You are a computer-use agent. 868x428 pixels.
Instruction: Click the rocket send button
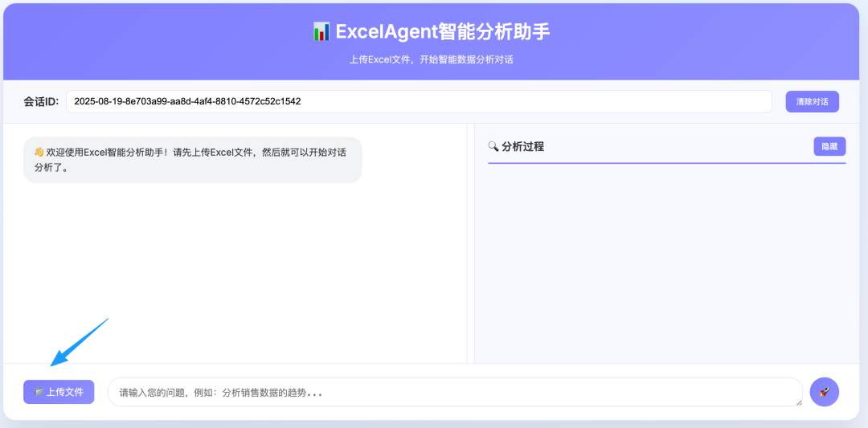pyautogui.click(x=825, y=392)
